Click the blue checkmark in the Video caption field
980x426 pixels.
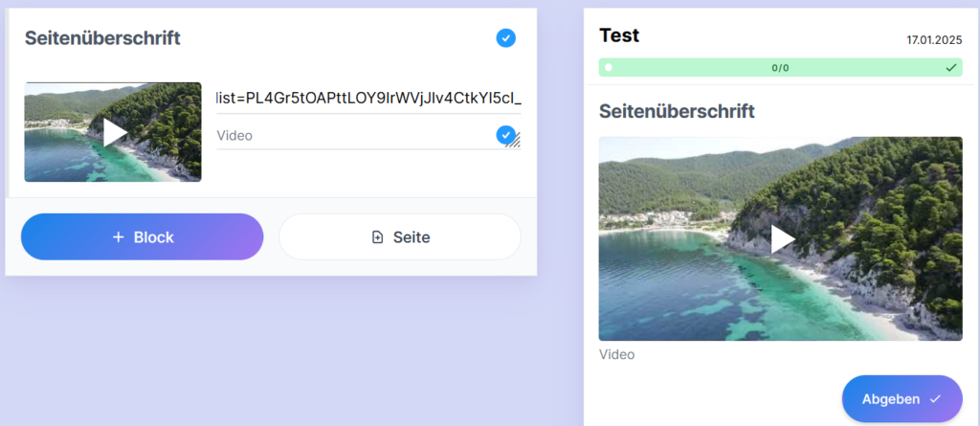tap(505, 135)
